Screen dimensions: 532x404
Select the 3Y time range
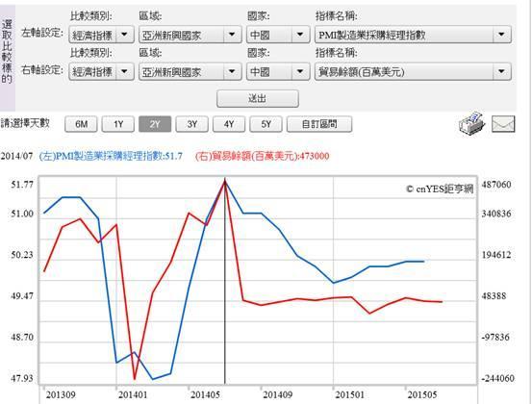point(191,124)
